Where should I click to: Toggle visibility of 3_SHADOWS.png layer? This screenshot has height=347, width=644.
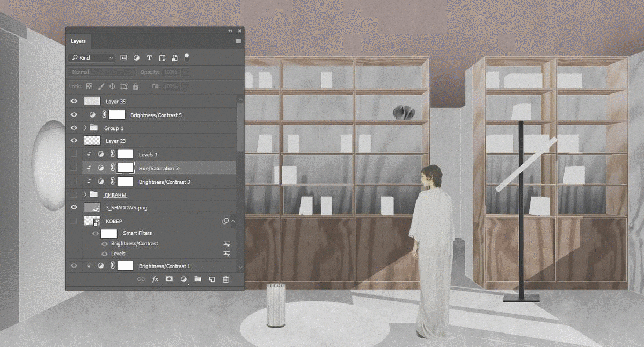pos(74,207)
